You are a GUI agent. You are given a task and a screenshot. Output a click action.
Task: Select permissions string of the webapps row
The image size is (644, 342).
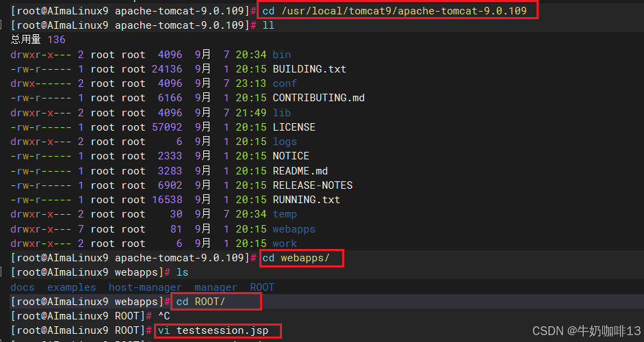40,228
